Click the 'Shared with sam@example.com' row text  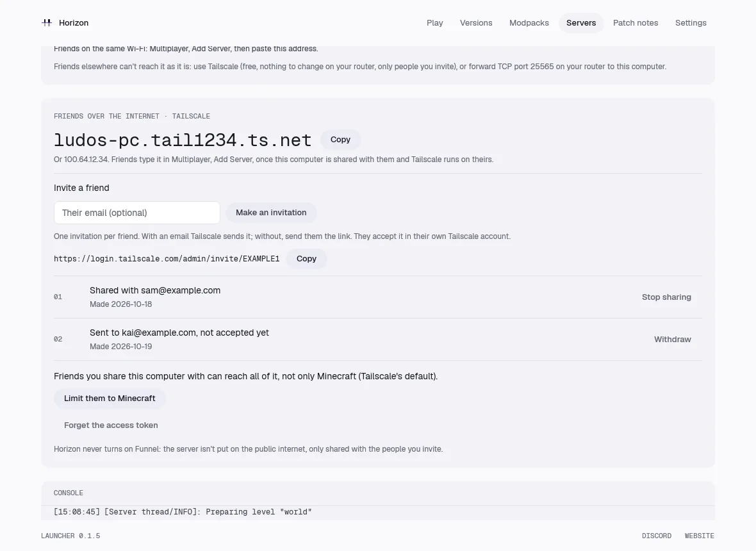click(x=155, y=290)
